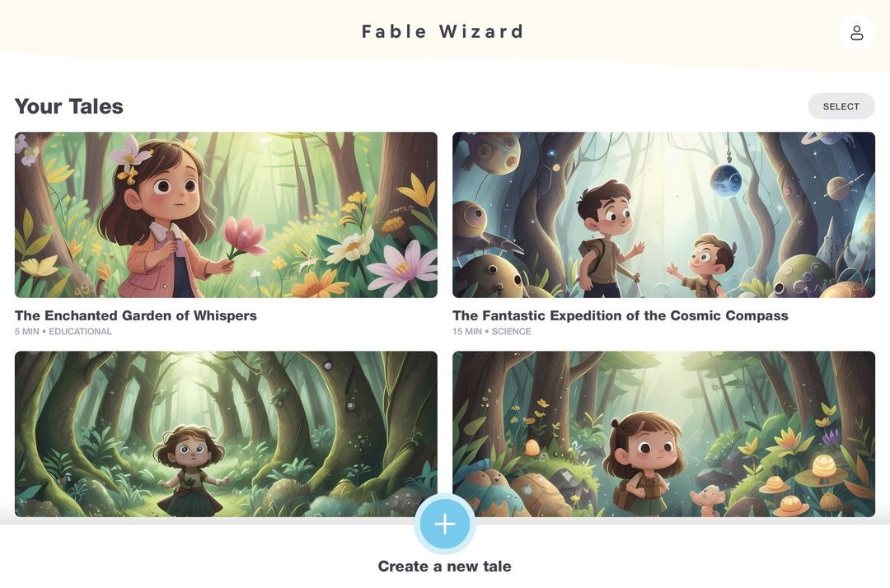The image size is (890, 588).
Task: Click the 15 MIN duration label
Action: click(467, 331)
